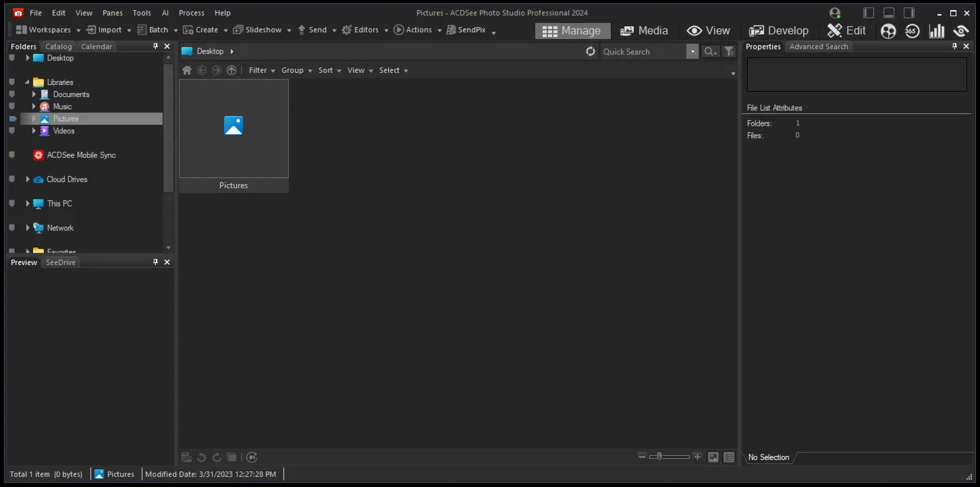Toggle Easy-Select marker for Libraries
980x487 pixels.
pos(12,82)
